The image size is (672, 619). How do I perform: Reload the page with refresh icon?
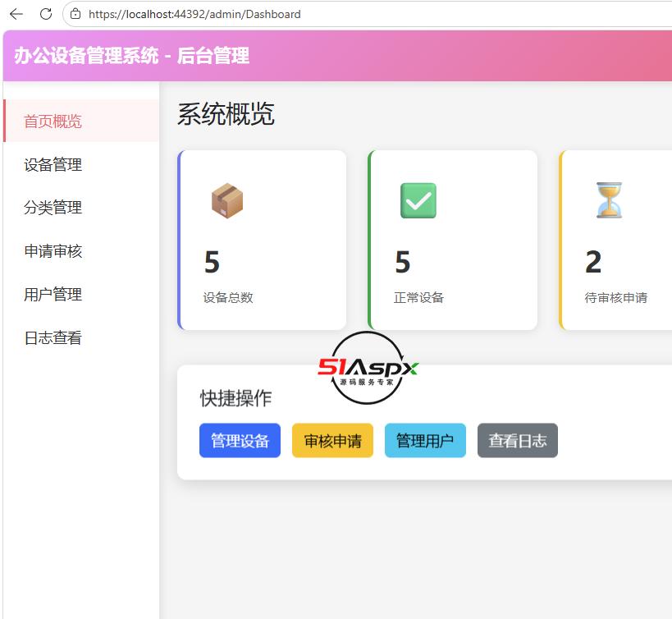(x=46, y=14)
